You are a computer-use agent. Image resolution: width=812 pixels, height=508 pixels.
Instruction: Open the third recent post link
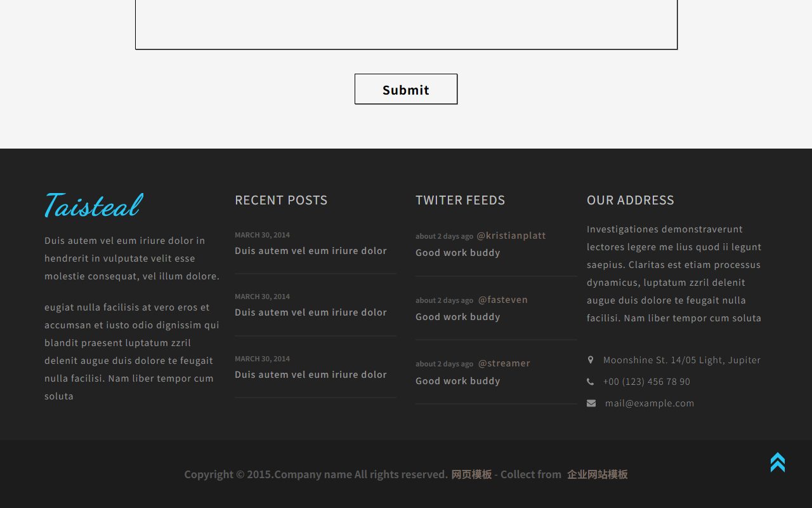311,375
